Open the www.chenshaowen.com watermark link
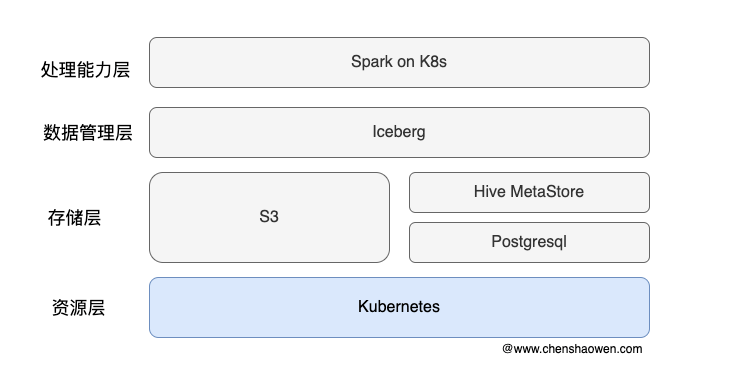Screen dimensions: 730x379 click(578, 349)
